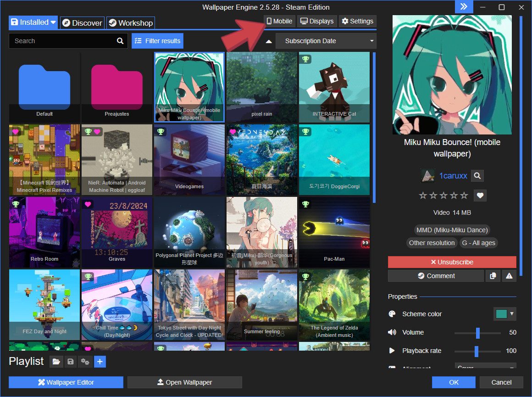Rate wallpaper with third star
This screenshot has width=532, height=397.
point(443,195)
